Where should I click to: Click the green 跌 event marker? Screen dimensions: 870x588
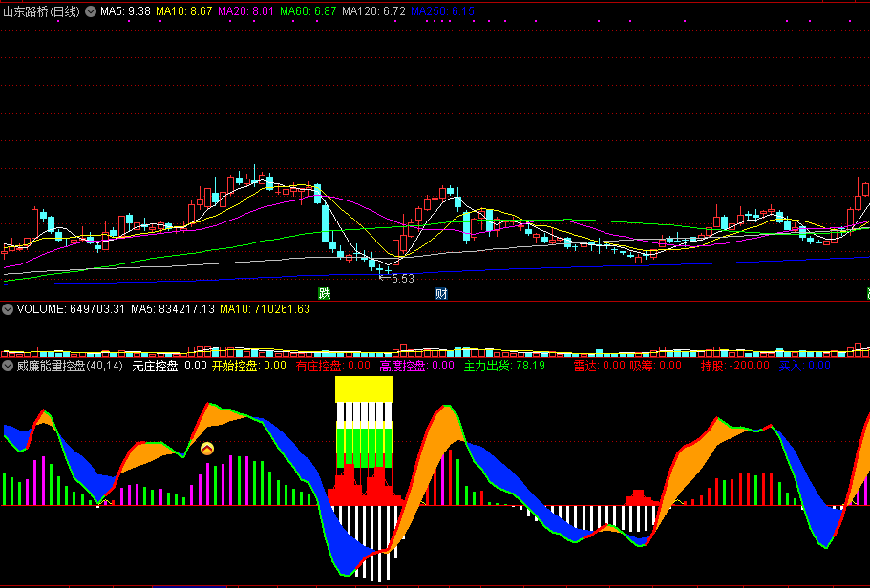(x=324, y=293)
